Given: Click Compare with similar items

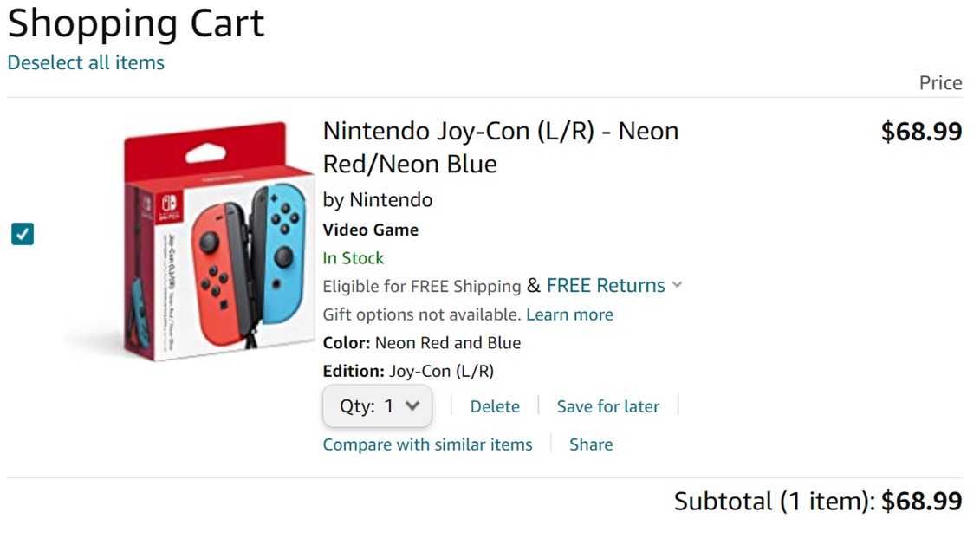Looking at the screenshot, I should click(x=427, y=444).
